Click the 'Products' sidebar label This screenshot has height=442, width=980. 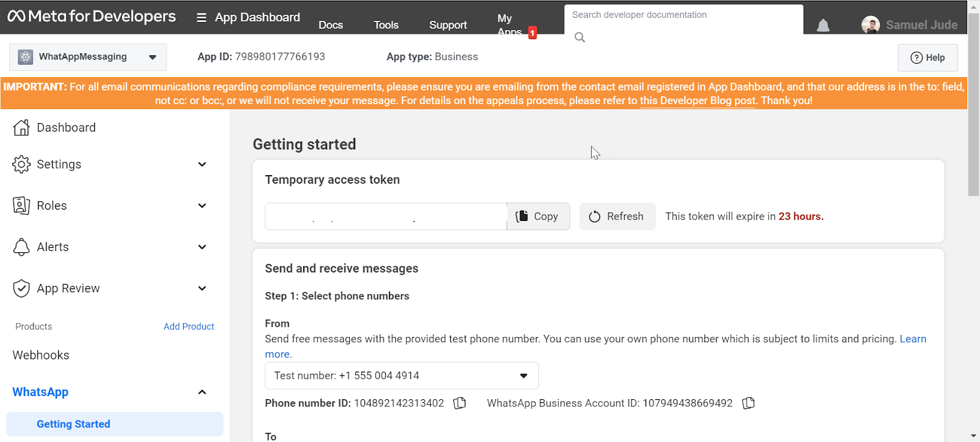click(34, 326)
